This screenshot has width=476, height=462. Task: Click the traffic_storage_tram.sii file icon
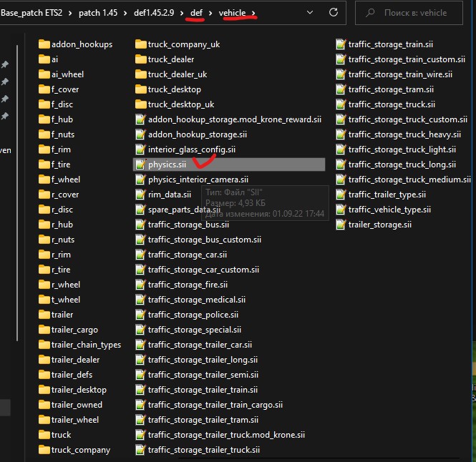pyautogui.click(x=341, y=89)
